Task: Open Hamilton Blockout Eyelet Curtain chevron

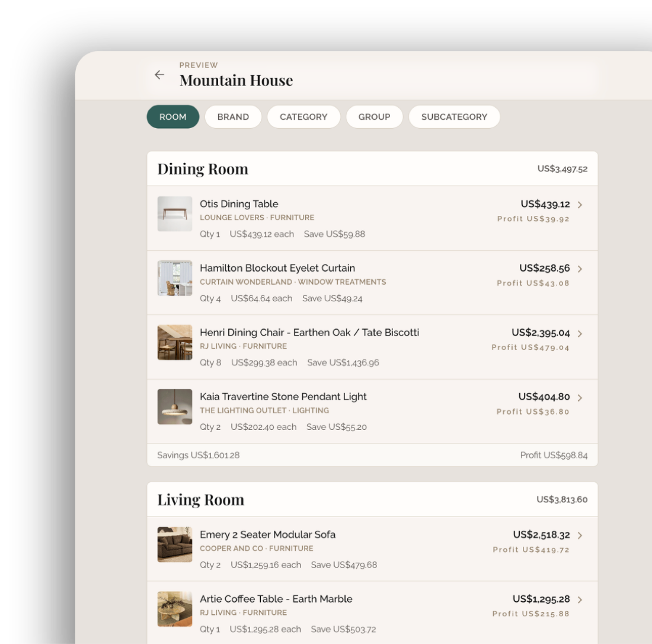Action: click(580, 269)
